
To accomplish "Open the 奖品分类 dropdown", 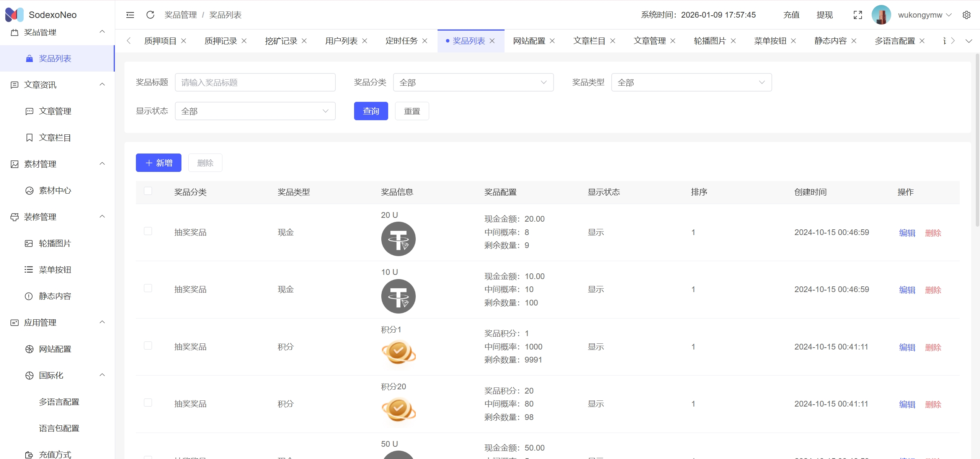I will point(473,82).
